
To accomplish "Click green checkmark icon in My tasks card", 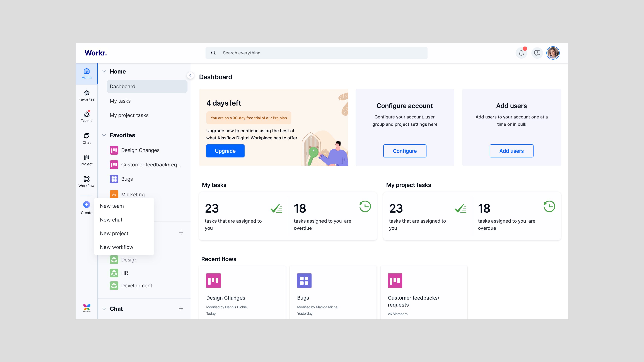I will click(x=276, y=208).
